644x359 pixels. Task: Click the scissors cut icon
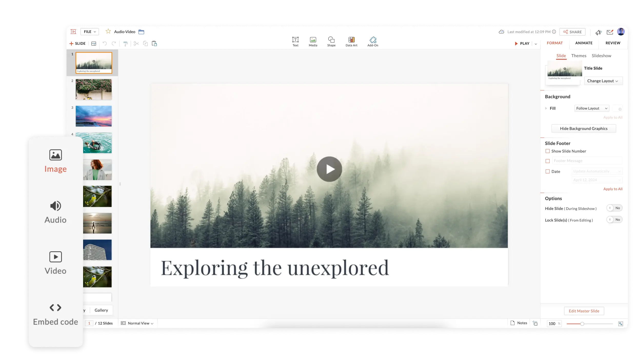click(136, 44)
